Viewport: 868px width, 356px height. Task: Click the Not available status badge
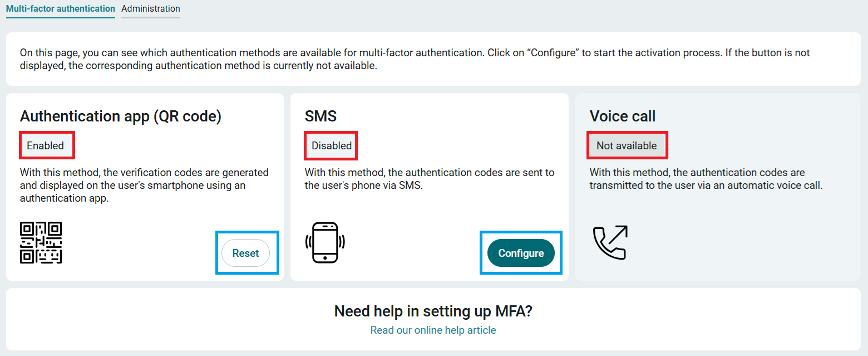point(627,145)
